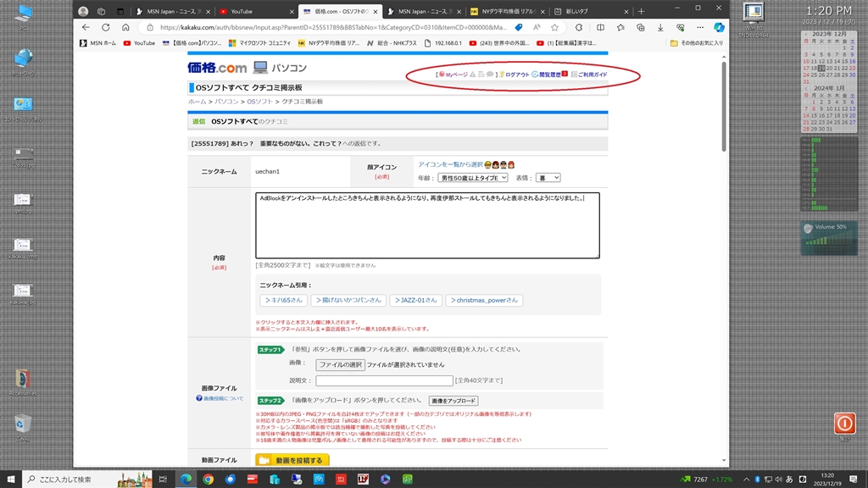Open browser essentials heart icon

tap(681, 27)
